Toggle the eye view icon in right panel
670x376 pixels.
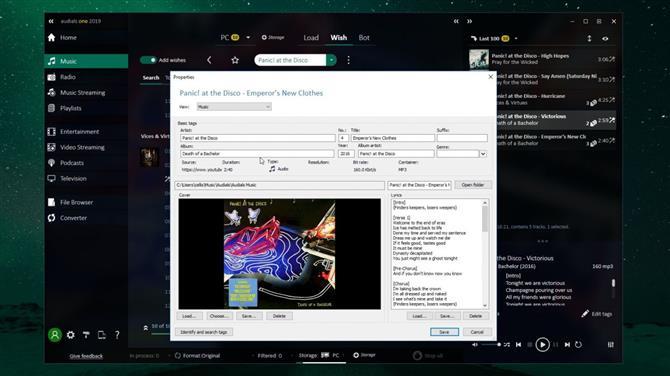(605, 38)
